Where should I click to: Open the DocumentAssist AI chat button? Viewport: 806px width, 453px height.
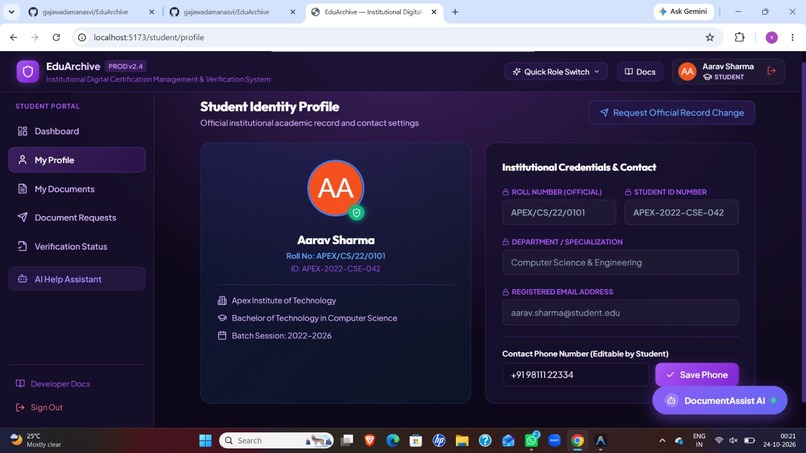[x=720, y=401]
